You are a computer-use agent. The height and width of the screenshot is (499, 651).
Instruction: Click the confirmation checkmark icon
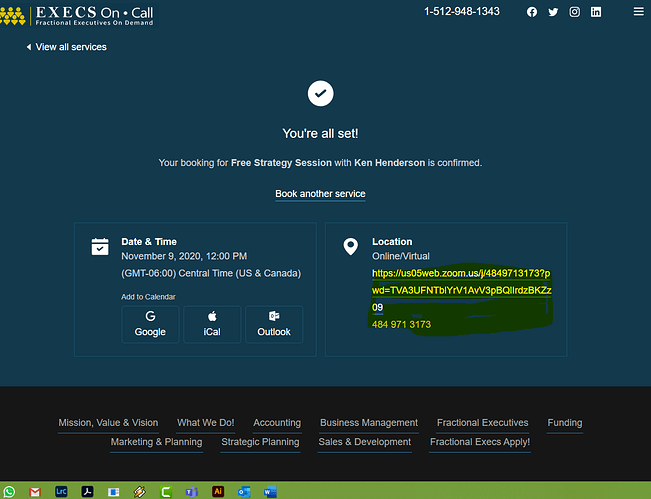321,93
